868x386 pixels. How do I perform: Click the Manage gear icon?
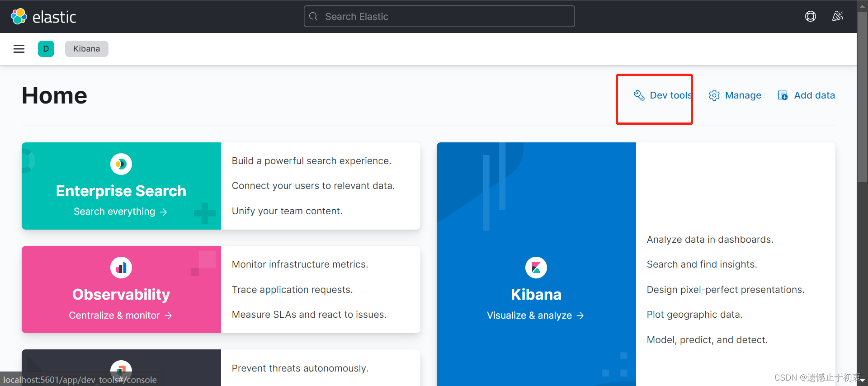pos(714,95)
